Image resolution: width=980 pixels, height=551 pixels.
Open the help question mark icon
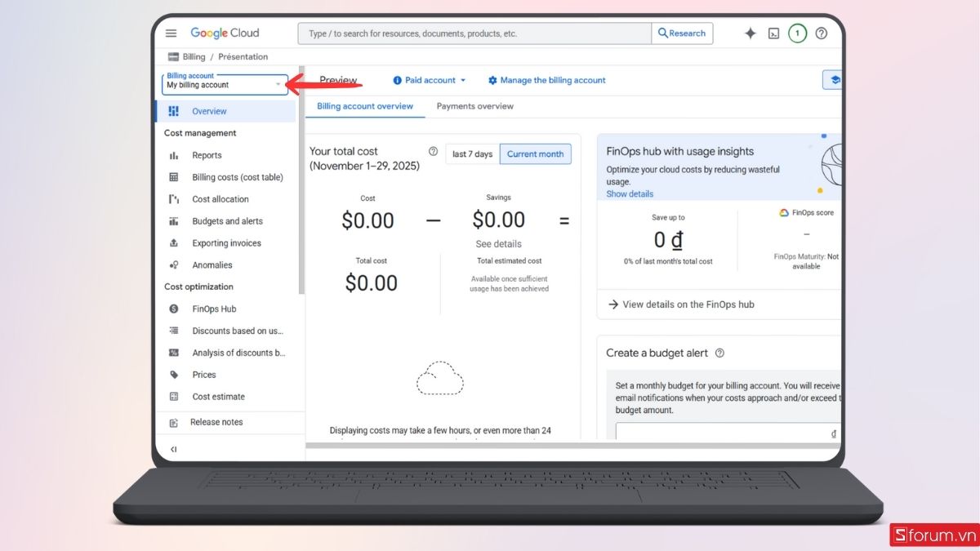(822, 33)
